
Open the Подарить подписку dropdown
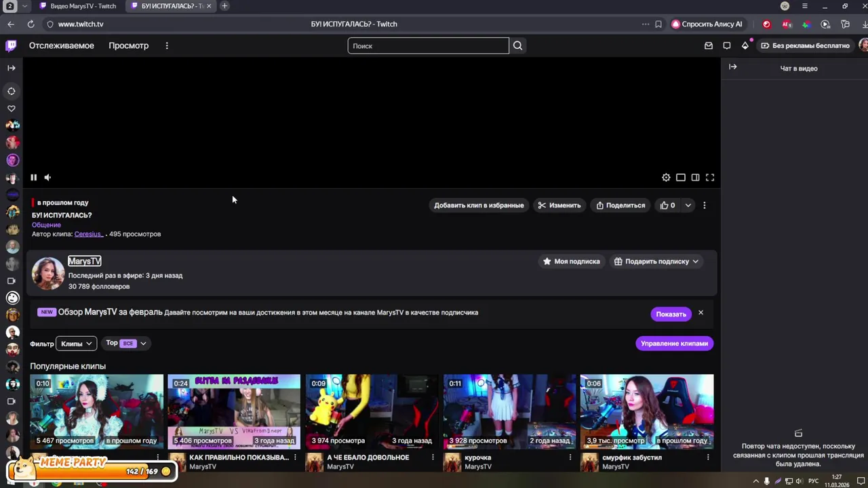point(656,262)
